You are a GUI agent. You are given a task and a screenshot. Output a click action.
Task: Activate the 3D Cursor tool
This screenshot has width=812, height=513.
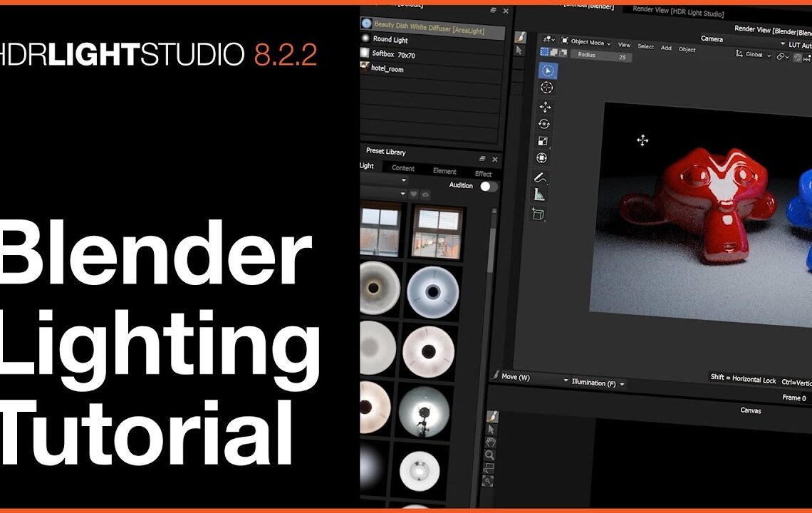[x=546, y=87]
